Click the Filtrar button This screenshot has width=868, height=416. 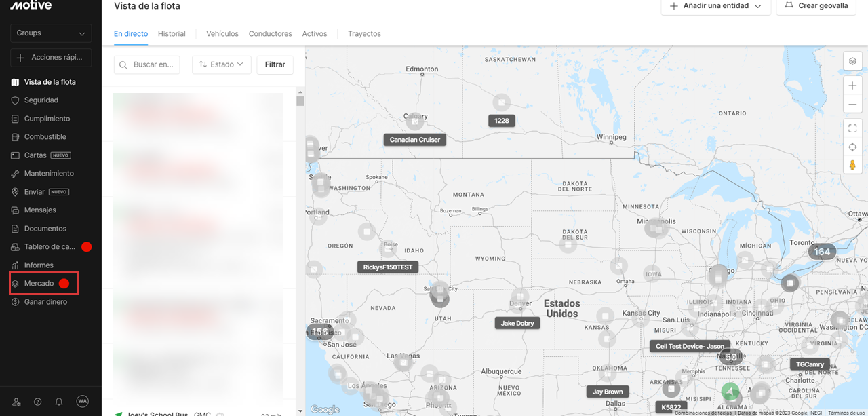click(x=275, y=64)
